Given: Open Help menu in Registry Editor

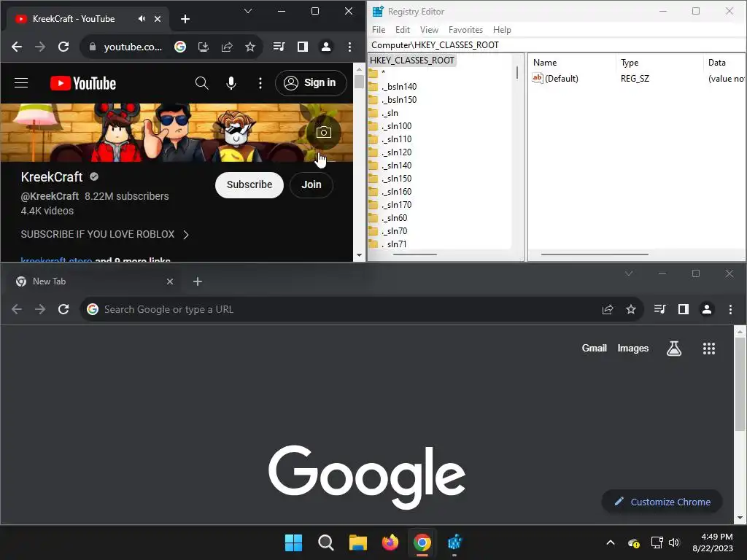Looking at the screenshot, I should (502, 29).
